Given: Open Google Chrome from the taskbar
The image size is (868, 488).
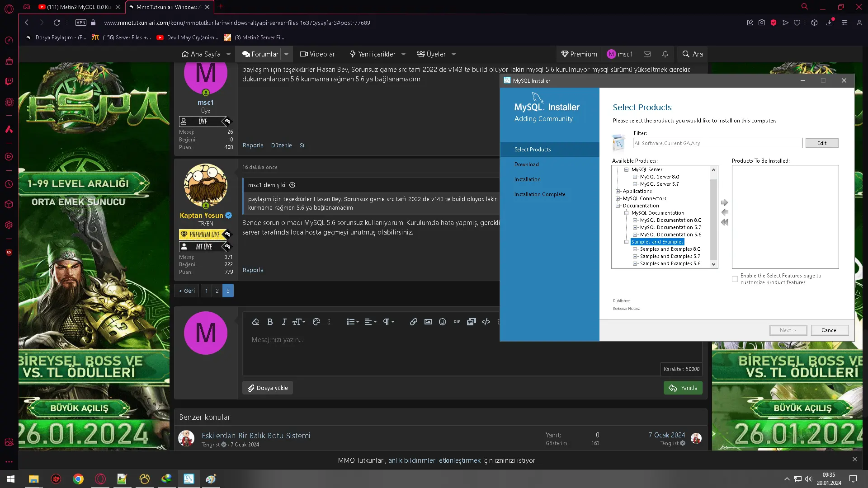Looking at the screenshot, I should click(78, 479).
